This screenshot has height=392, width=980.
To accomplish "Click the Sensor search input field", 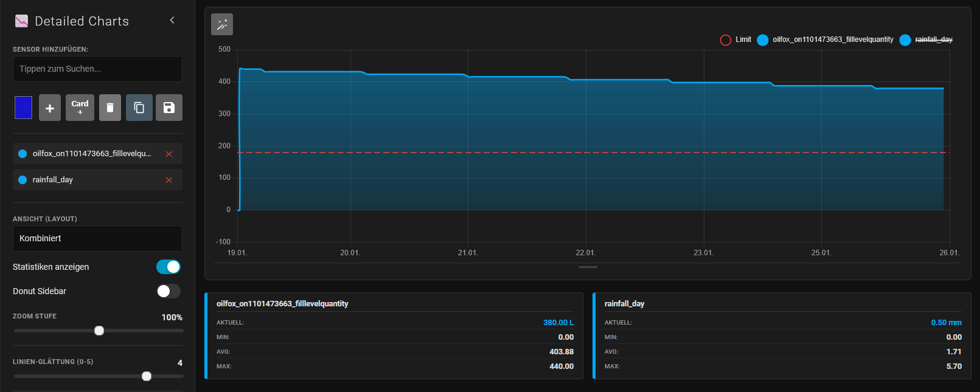I will pyautogui.click(x=97, y=69).
